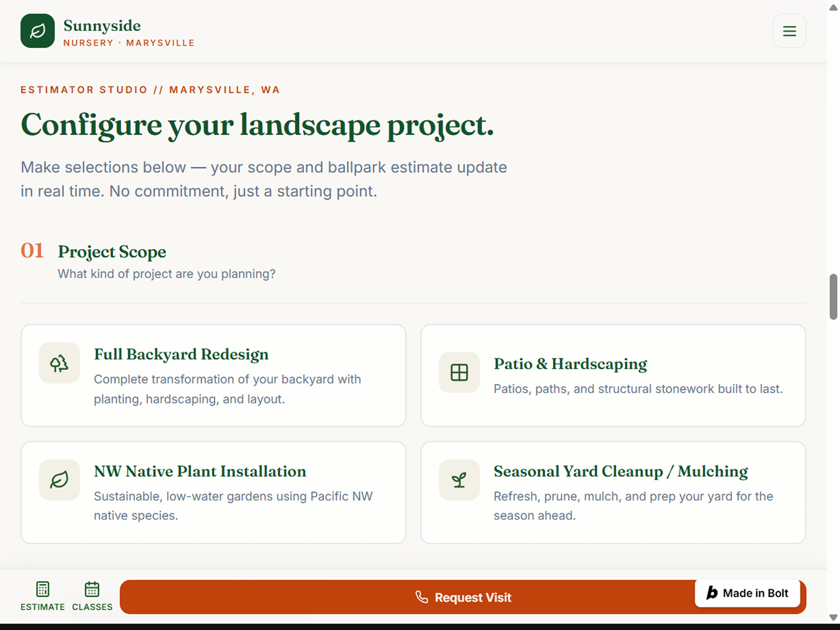The width and height of the screenshot is (840, 630).
Task: Click the grid icon for Patio & Hardscaping
Action: [x=459, y=373]
